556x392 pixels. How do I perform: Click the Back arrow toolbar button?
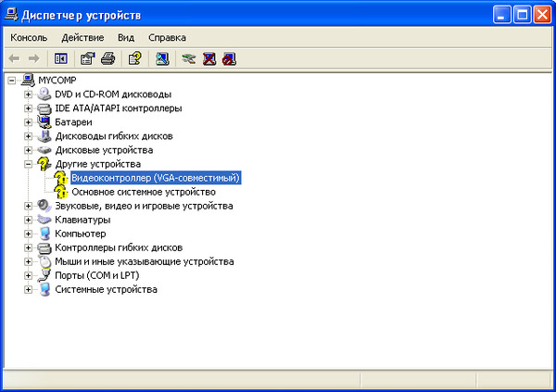[14, 58]
